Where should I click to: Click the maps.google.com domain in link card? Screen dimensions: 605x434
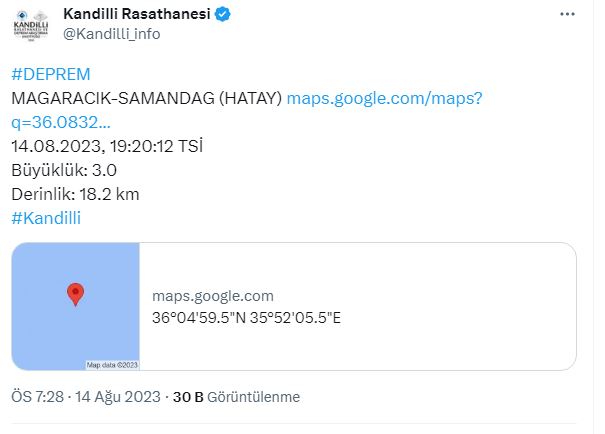pyautogui.click(x=212, y=296)
